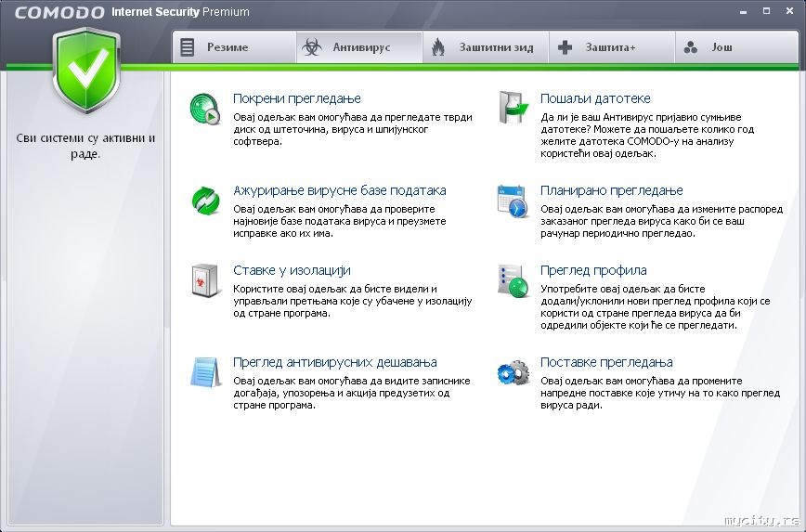Open the Преглед профила link
Viewport: 806px width, 532px height.
(593, 270)
